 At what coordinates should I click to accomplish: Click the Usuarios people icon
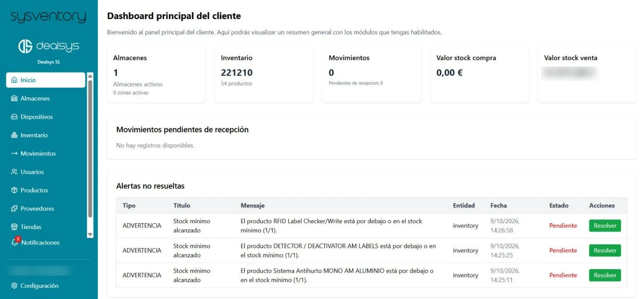click(14, 172)
